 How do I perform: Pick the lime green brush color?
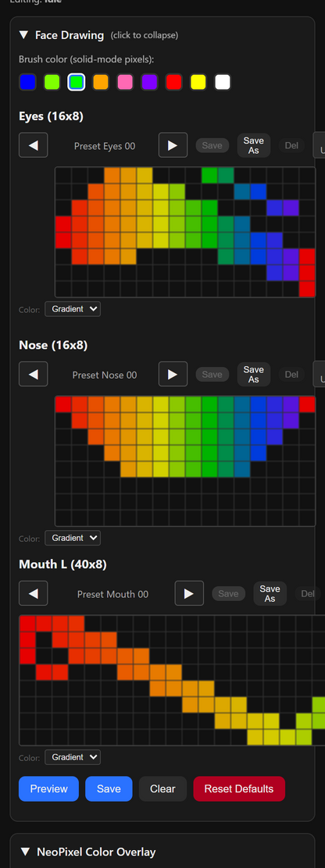(x=52, y=82)
